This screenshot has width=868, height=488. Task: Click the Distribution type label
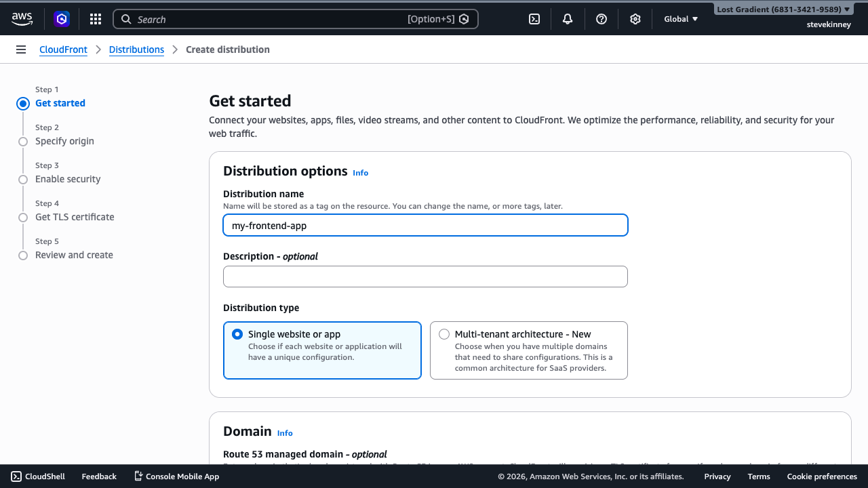click(261, 308)
